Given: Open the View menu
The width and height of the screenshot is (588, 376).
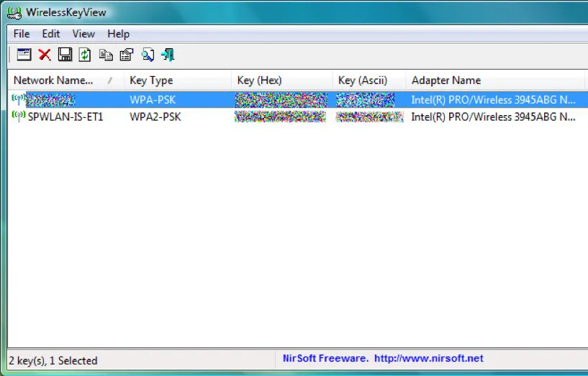Looking at the screenshot, I should click(x=83, y=34).
